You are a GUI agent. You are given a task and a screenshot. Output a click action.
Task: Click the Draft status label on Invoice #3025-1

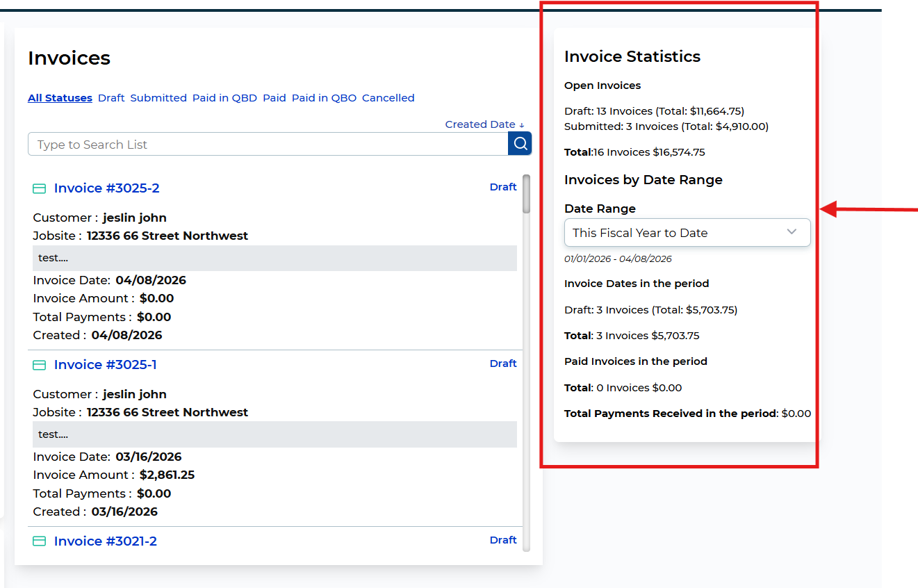[503, 364]
